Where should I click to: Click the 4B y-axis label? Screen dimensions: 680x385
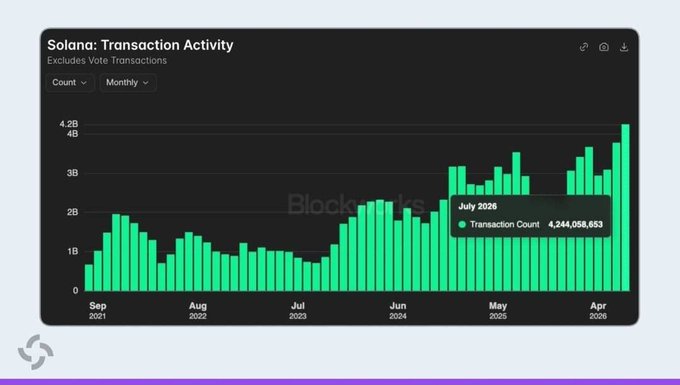[72, 134]
